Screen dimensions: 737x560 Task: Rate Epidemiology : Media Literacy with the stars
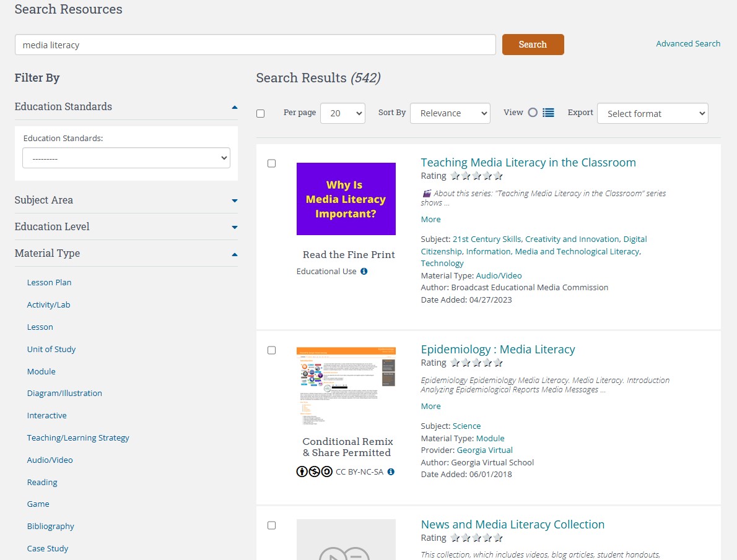coord(477,363)
